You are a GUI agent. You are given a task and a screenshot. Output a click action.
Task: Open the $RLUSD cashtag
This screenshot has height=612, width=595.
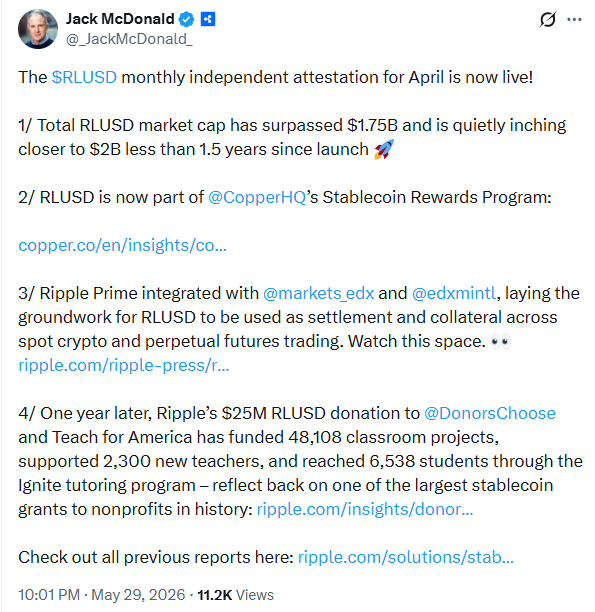pyautogui.click(x=84, y=77)
